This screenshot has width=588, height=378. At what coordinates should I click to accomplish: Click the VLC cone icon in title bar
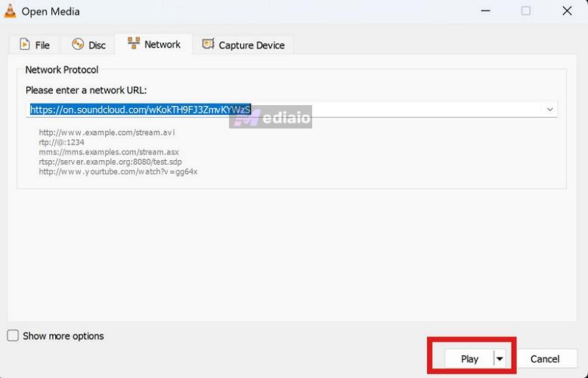click(x=10, y=11)
